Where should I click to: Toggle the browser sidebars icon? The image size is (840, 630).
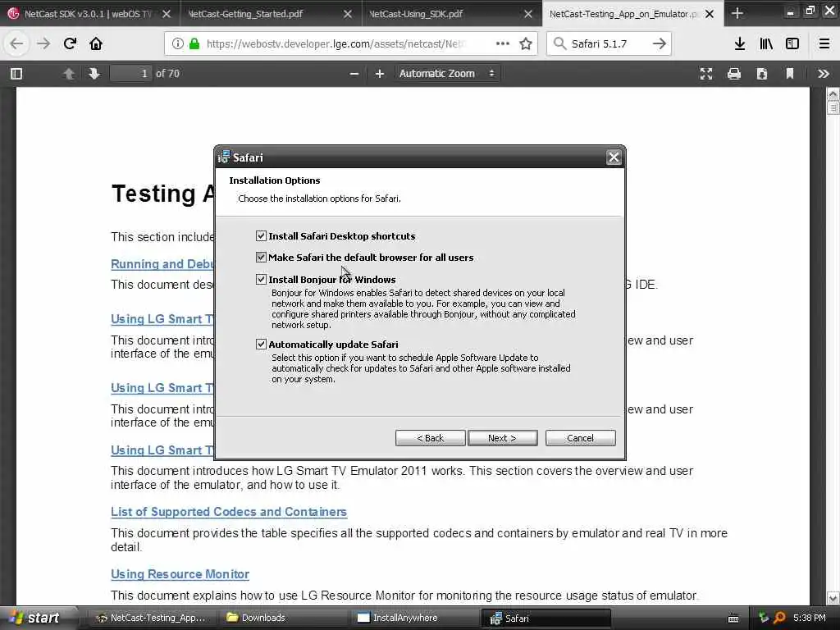pyautogui.click(x=792, y=43)
